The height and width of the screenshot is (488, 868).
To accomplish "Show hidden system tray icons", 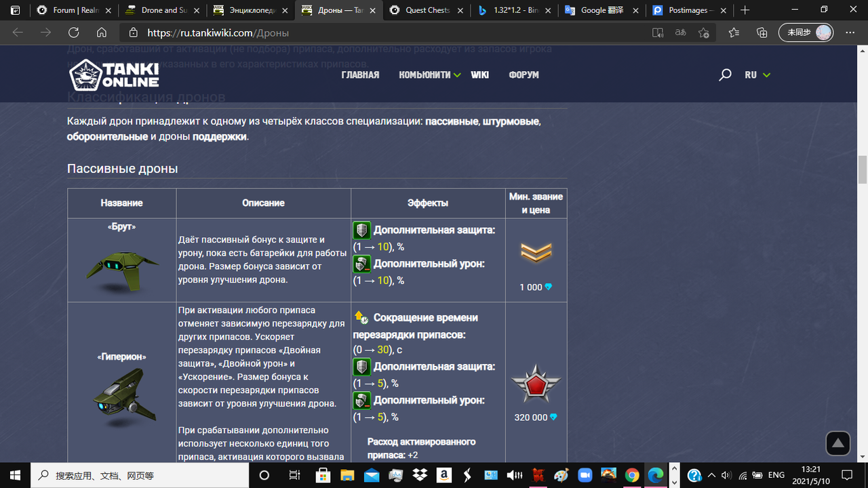I will click(x=711, y=475).
